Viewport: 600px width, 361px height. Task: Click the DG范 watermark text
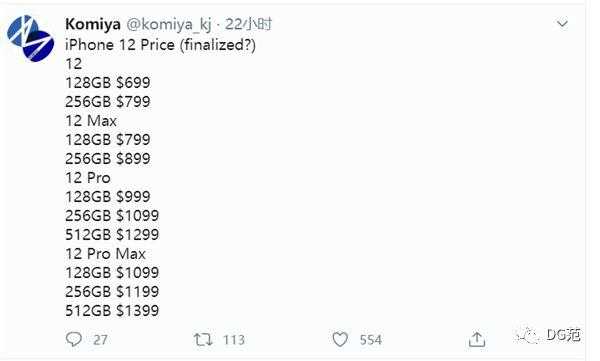point(563,335)
